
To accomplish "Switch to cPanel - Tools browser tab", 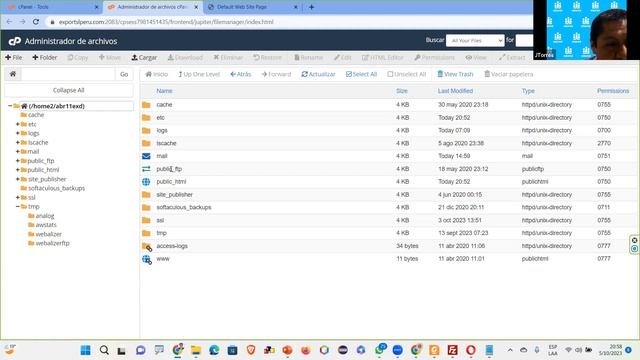I will click(x=53, y=7).
